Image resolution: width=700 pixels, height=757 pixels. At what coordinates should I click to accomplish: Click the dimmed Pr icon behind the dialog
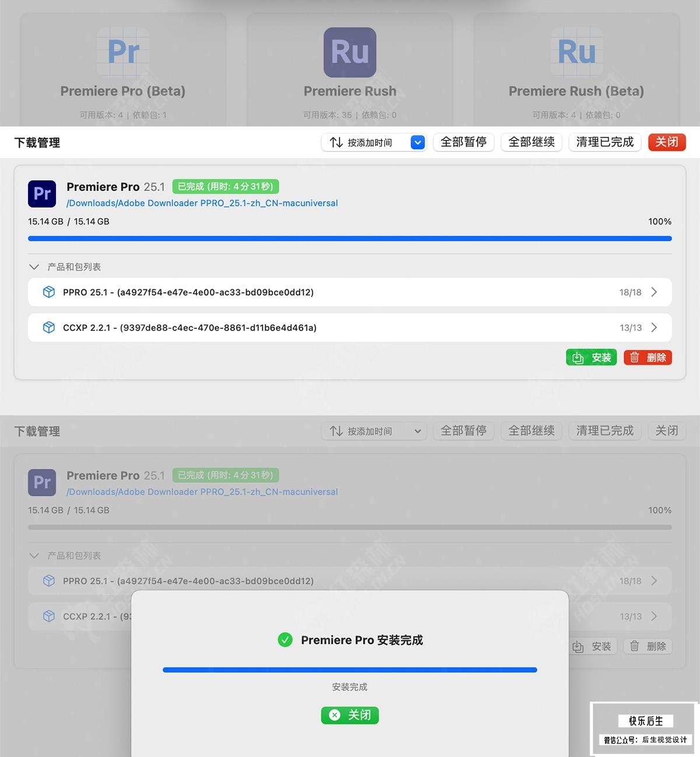42,482
